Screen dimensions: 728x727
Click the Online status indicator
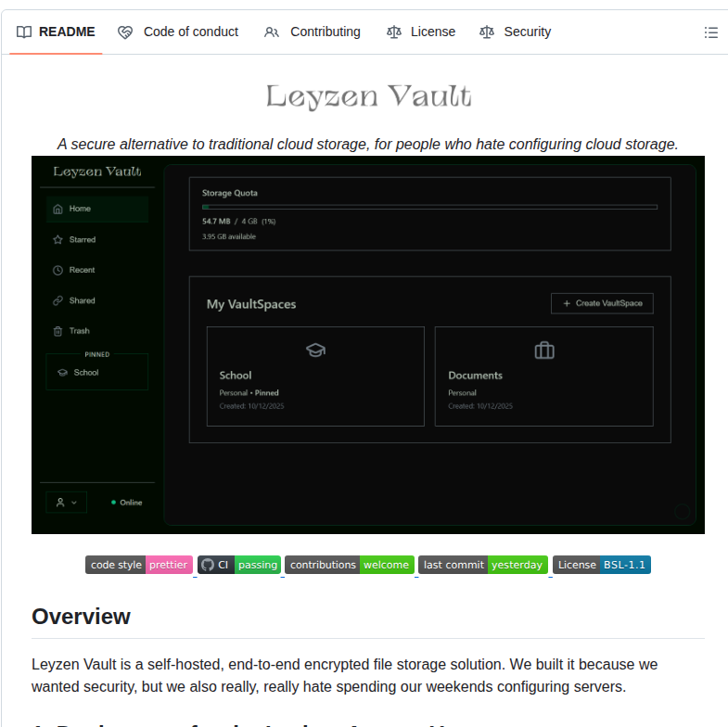click(126, 503)
